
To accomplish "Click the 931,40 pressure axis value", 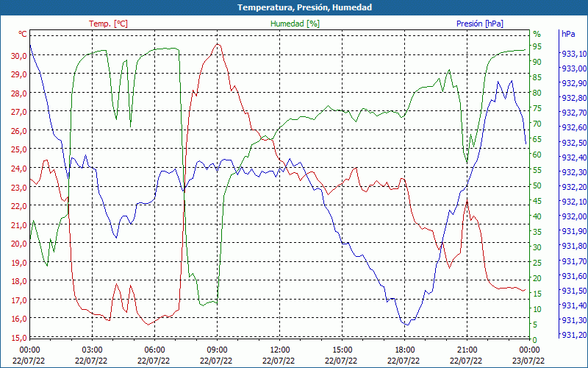I will pyautogui.click(x=574, y=305).
